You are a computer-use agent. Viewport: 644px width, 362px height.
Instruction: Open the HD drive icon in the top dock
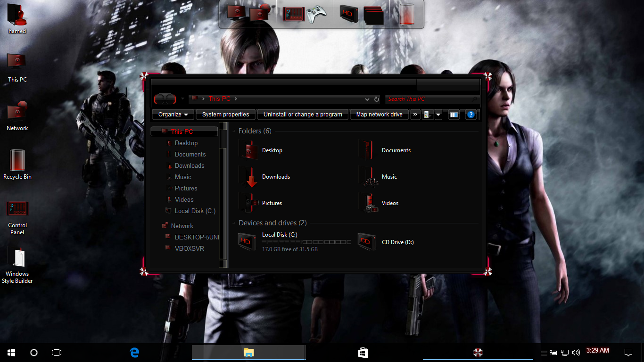[348, 14]
